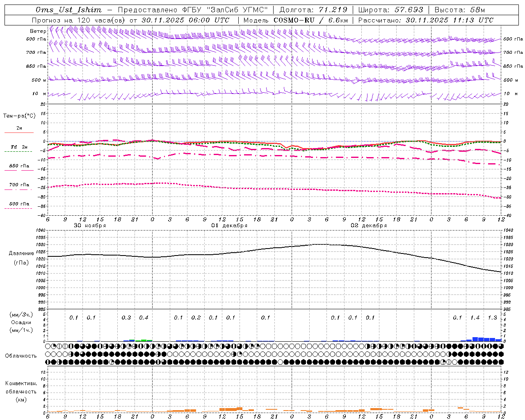Click the forecast start time 30.11.2025 06:00 UTC
The image size is (525, 420).
pyautogui.click(x=185, y=20)
